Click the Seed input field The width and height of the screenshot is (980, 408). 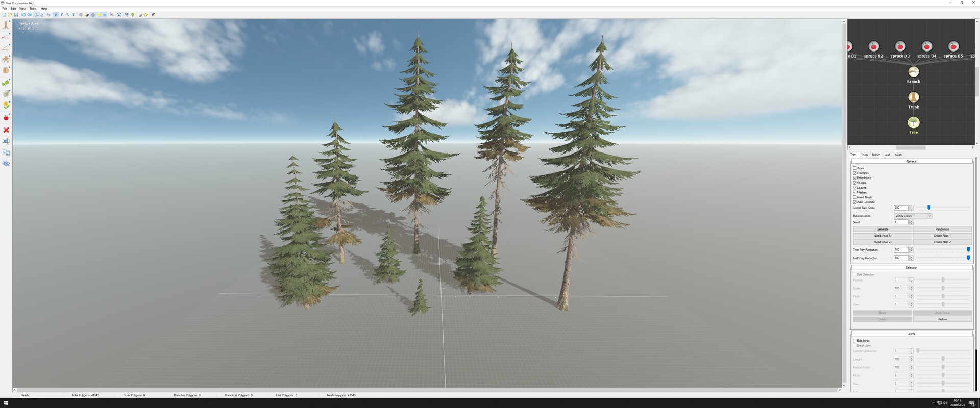[x=901, y=222]
